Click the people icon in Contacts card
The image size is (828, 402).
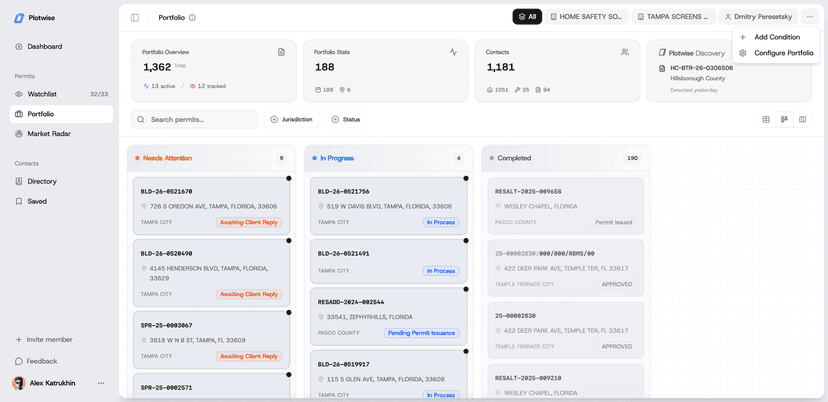click(625, 52)
